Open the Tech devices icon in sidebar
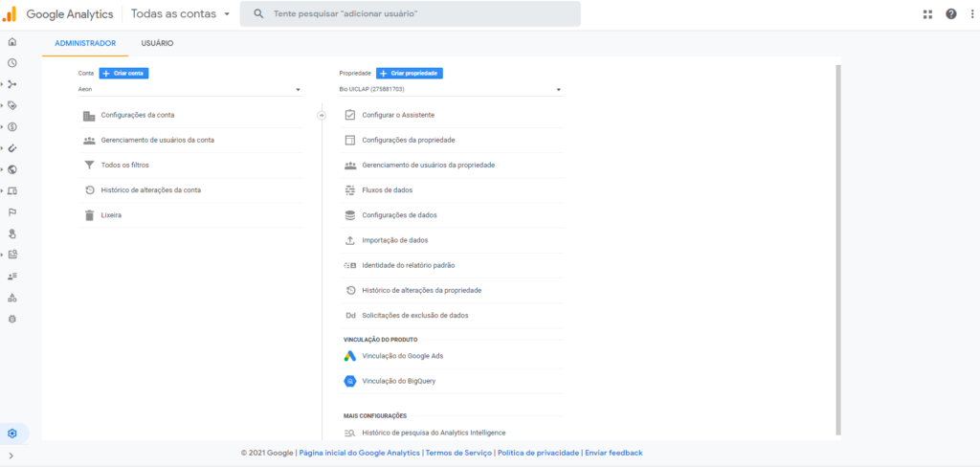The image size is (980, 467). point(11,190)
